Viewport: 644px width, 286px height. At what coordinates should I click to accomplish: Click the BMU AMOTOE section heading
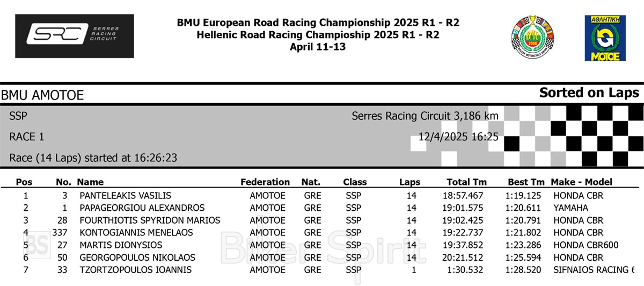pyautogui.click(x=42, y=96)
